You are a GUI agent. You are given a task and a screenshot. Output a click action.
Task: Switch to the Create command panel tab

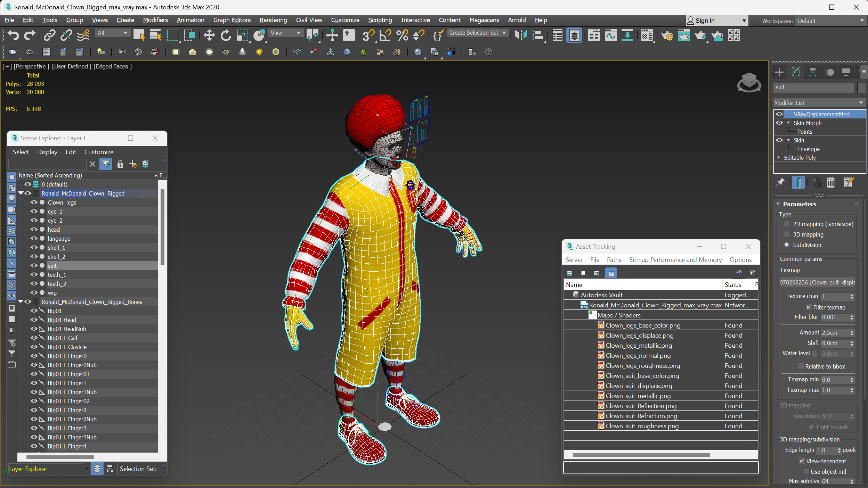pyautogui.click(x=779, y=72)
